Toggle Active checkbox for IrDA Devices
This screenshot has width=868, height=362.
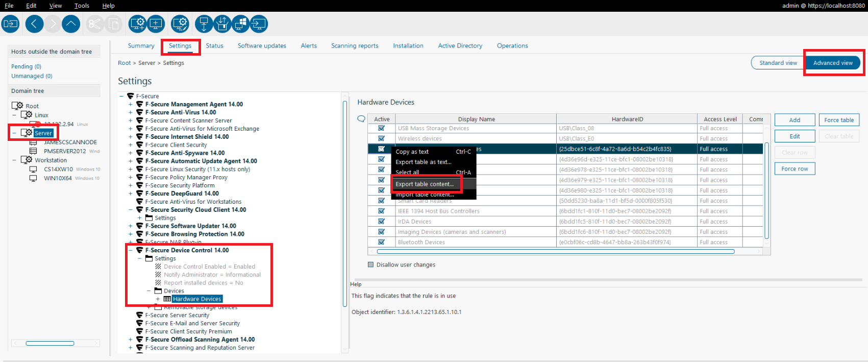click(381, 221)
